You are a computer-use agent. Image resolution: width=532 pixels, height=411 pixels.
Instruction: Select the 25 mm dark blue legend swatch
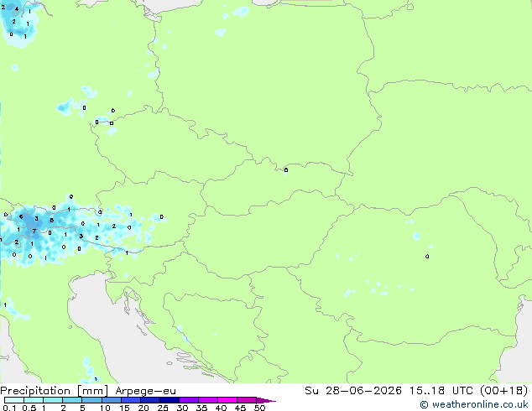click(x=169, y=400)
